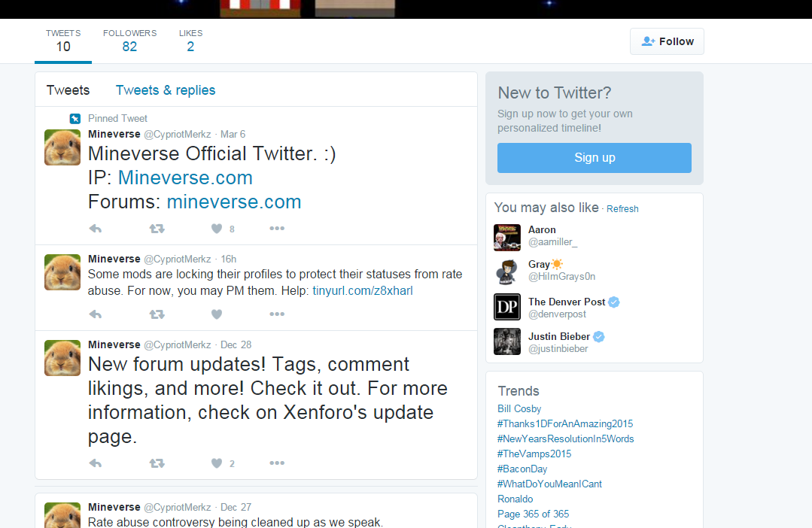Reply to the pinned Mineverse Official Twitter tweet
Screen dimensions: 812x528
pyautogui.click(x=96, y=229)
